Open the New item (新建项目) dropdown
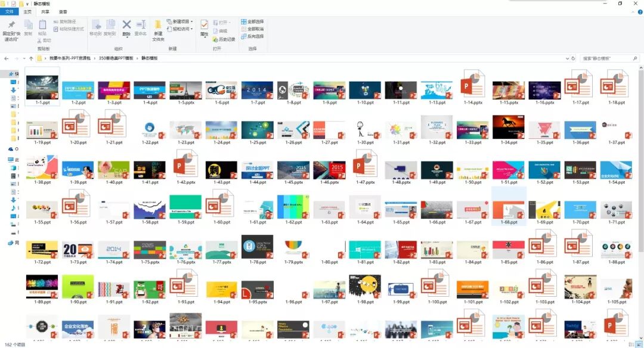Image resolution: width=644 pixels, height=348 pixels. click(180, 21)
